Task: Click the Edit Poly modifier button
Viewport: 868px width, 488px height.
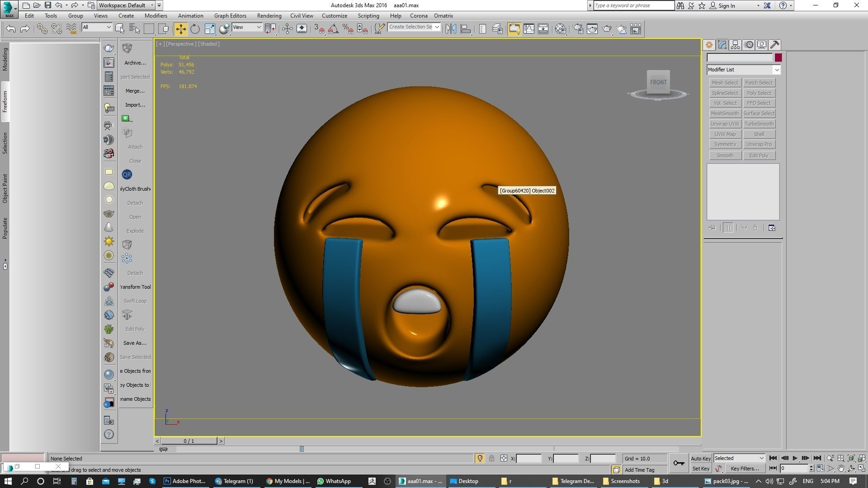Action: click(759, 155)
